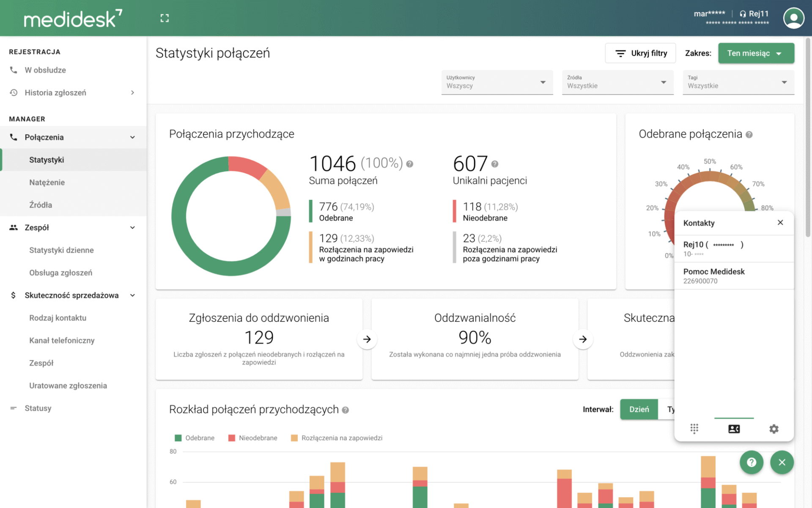
Task: Collapse Skuteczność sprzedażowa section chevron
Action: pos(132,295)
